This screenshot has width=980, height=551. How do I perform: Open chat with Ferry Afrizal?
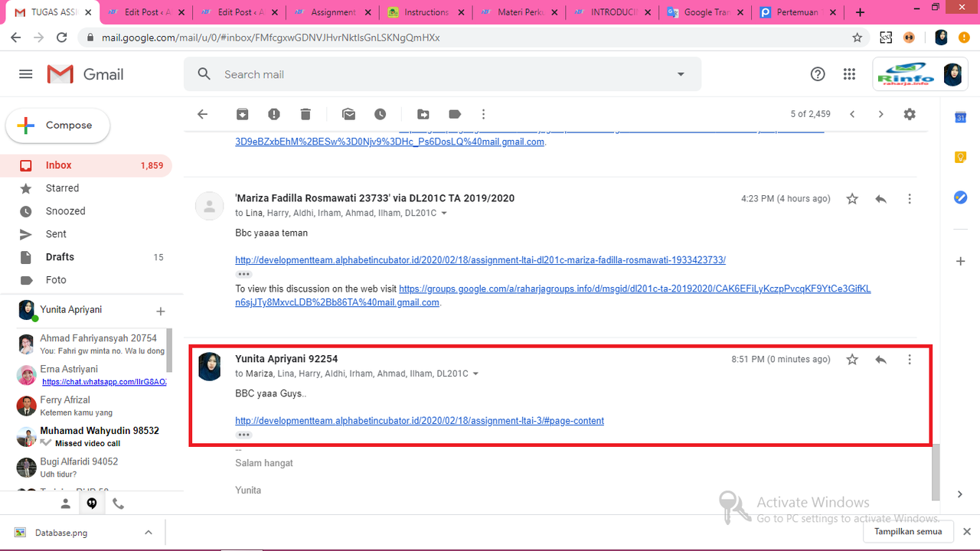point(90,406)
